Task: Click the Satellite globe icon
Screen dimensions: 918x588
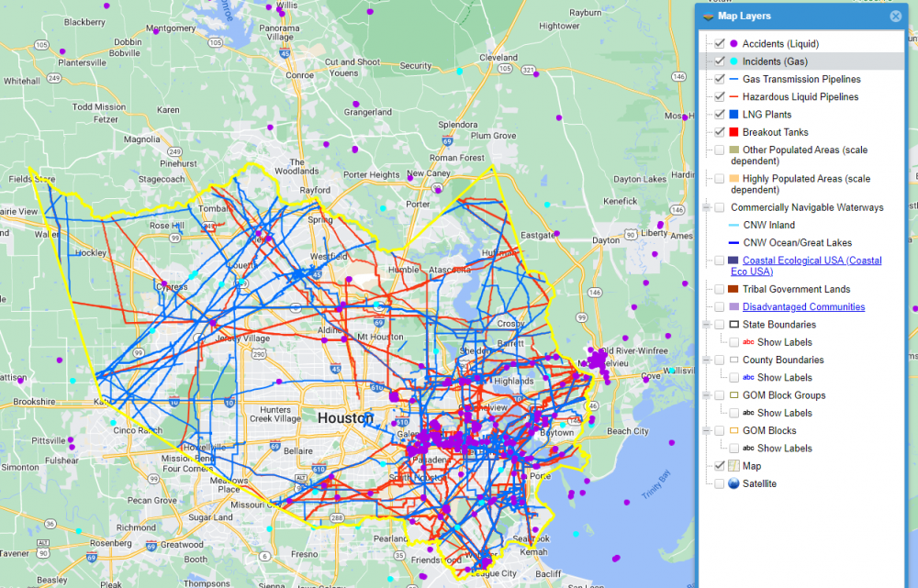Action: 733,483
